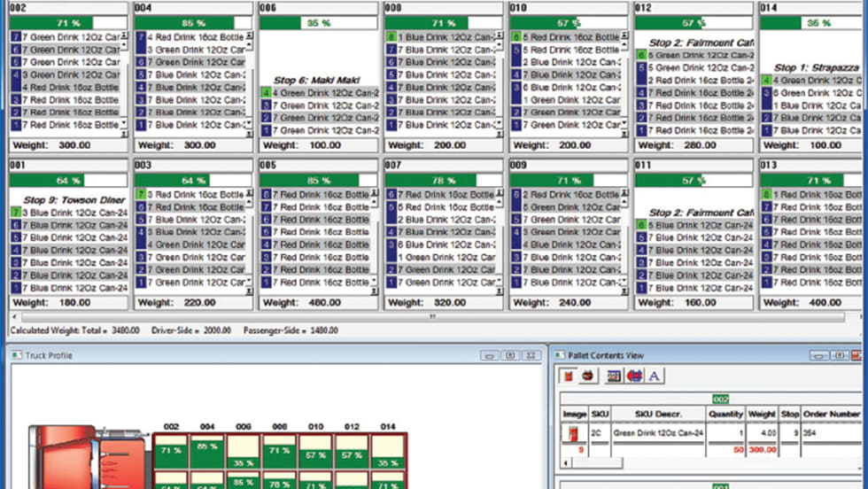This screenshot has height=489, width=868.
Task: Click the Pallet Contents View window title icon
Action: pyautogui.click(x=560, y=355)
